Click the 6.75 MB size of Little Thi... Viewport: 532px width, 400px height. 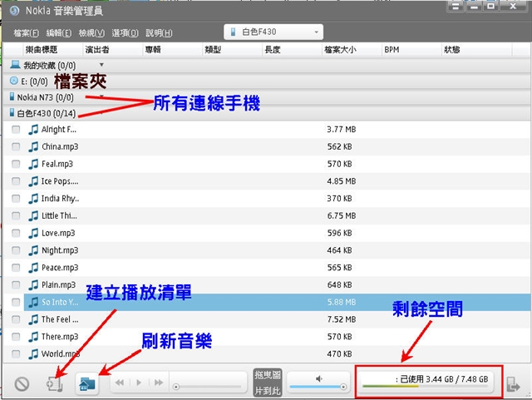point(342,215)
